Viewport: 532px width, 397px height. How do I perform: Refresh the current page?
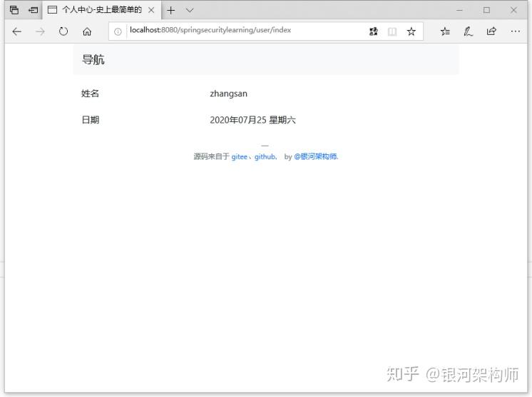pos(63,31)
